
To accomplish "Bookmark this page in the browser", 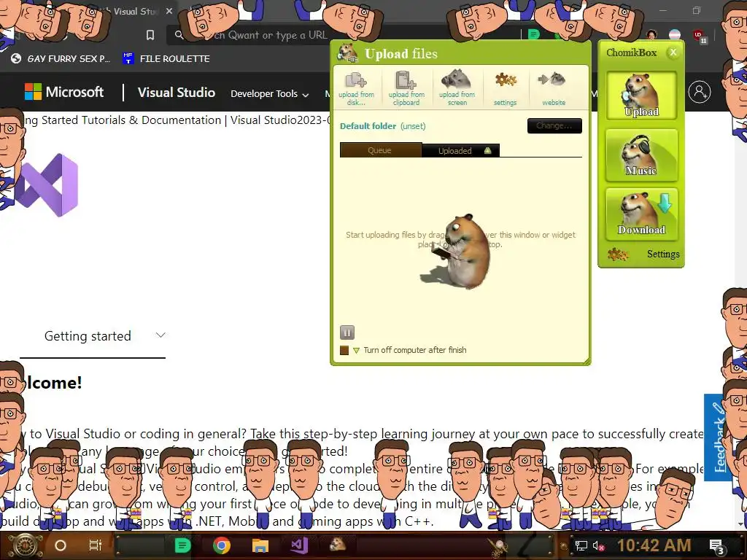I will [x=150, y=35].
